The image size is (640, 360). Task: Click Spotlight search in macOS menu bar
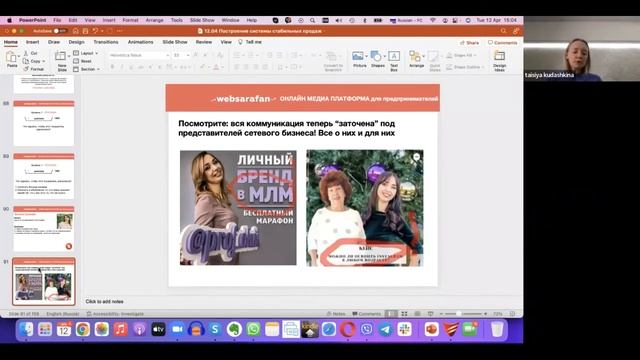(312, 20)
